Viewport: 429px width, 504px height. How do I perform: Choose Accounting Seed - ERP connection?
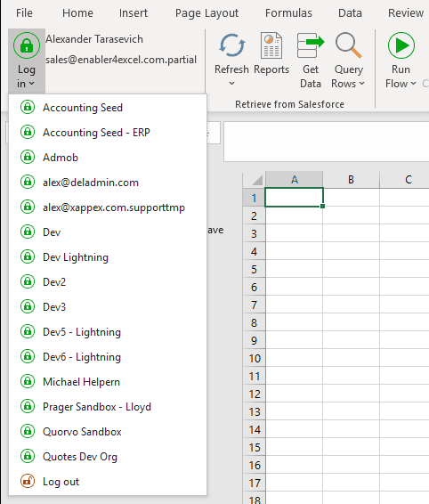108,132
